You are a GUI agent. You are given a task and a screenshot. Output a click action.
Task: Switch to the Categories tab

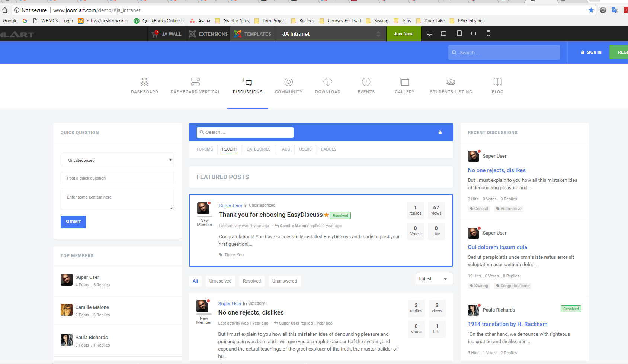[259, 149]
